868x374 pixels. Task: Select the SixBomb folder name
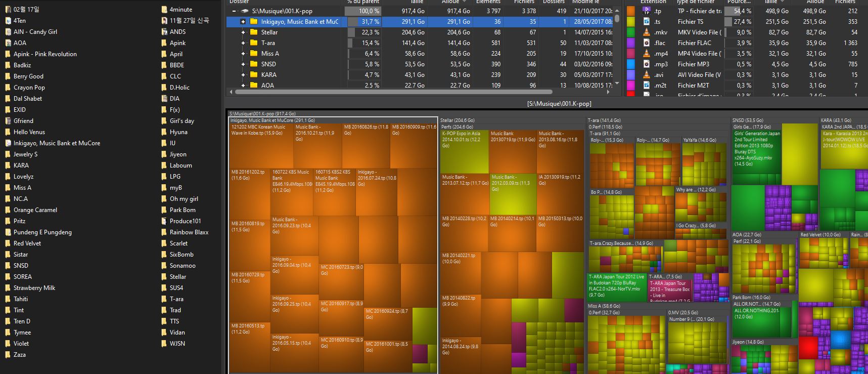point(181,255)
